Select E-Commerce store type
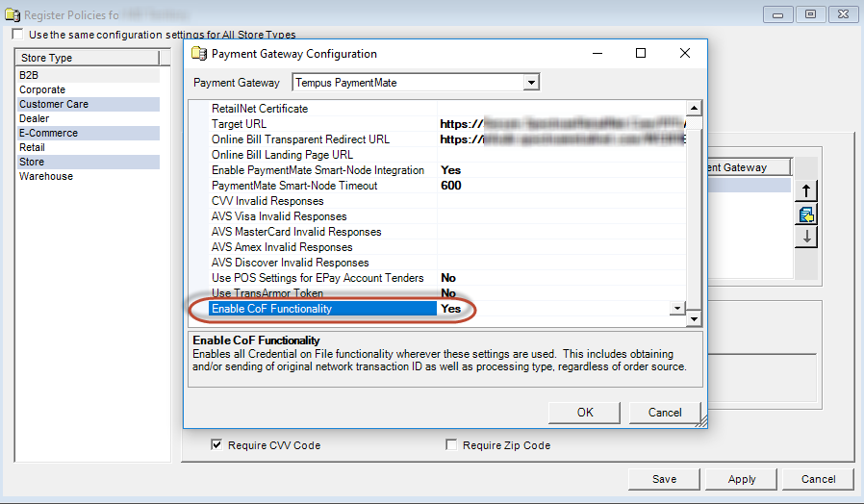Screen dimensions: 864x504 pos(48,133)
